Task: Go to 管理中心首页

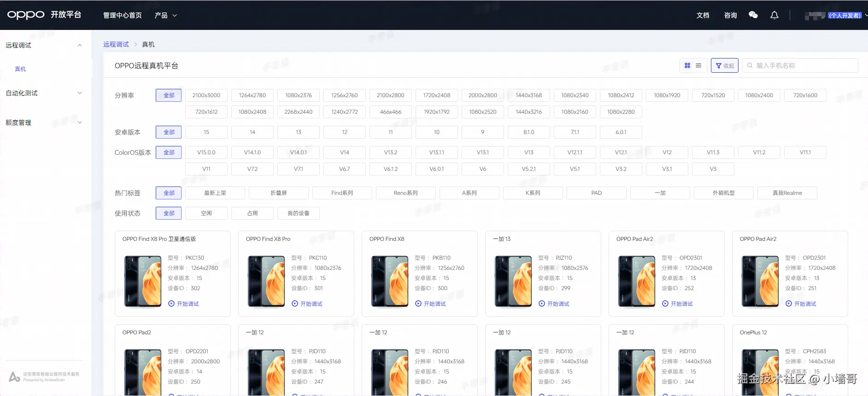Action: (123, 15)
